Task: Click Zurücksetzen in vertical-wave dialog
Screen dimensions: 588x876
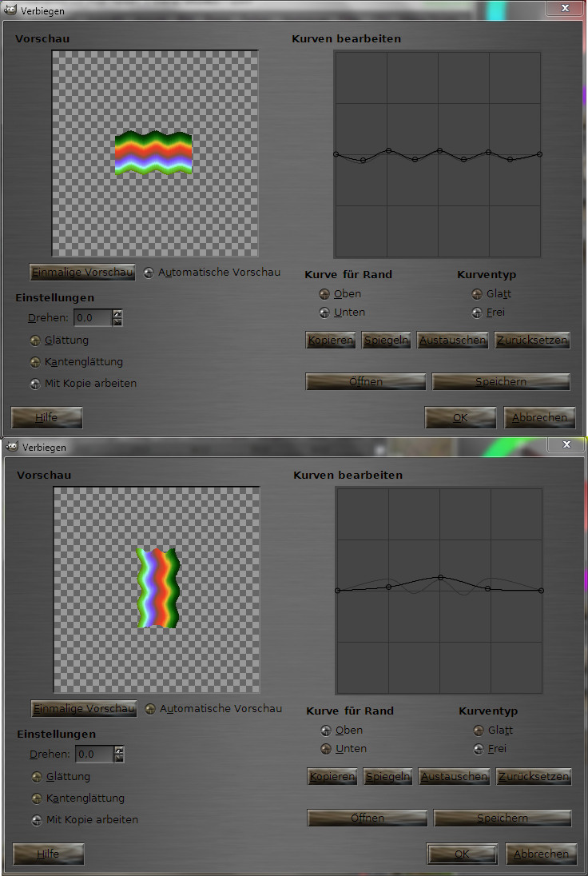Action: [534, 777]
